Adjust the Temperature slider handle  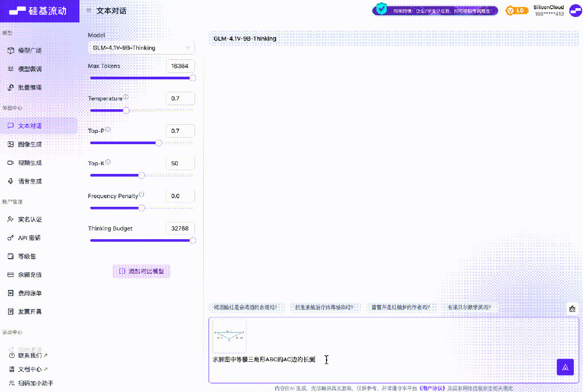coord(126,110)
